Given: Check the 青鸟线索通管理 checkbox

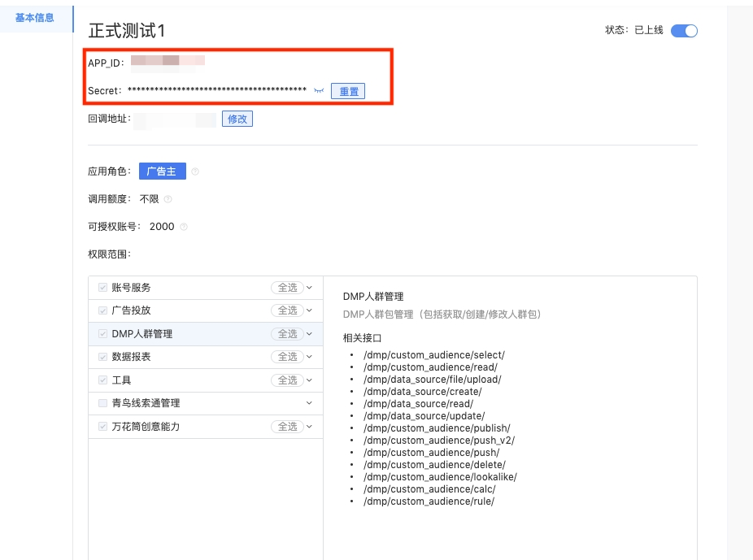Looking at the screenshot, I should click(102, 403).
